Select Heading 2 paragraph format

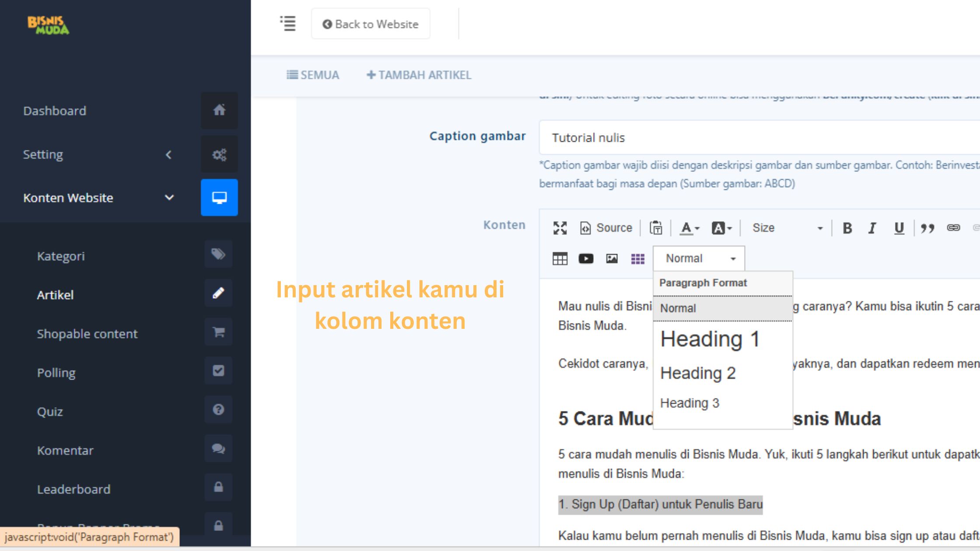tap(723, 373)
